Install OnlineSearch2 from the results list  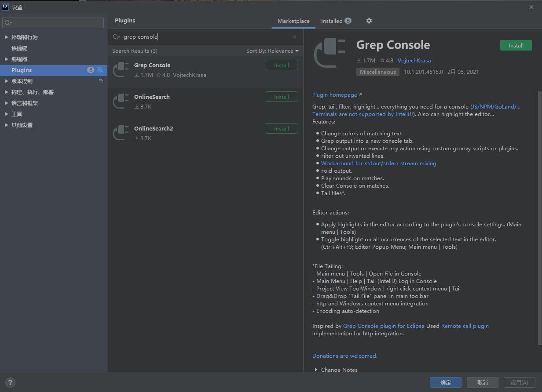pos(281,129)
